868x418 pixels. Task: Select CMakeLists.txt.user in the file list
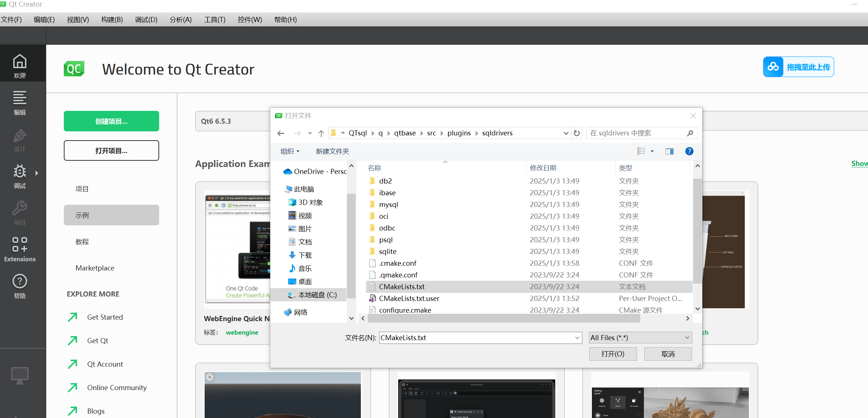pyautogui.click(x=409, y=298)
